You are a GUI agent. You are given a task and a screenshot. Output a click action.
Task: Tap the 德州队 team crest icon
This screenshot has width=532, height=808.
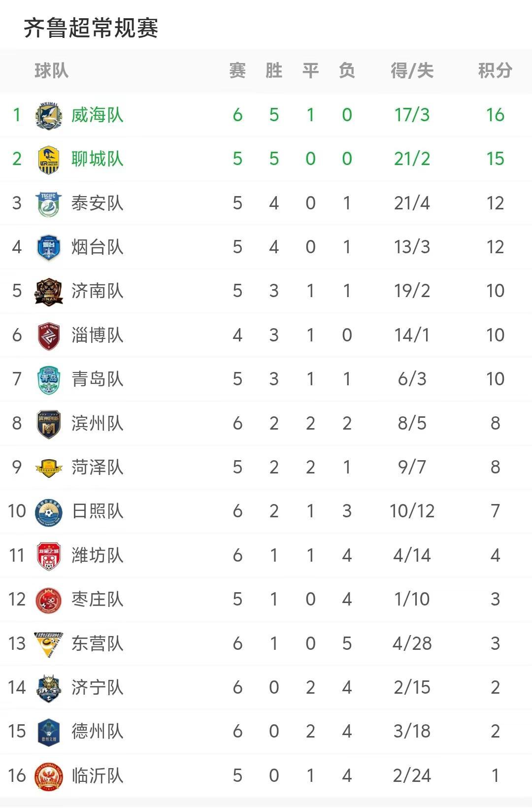click(49, 732)
